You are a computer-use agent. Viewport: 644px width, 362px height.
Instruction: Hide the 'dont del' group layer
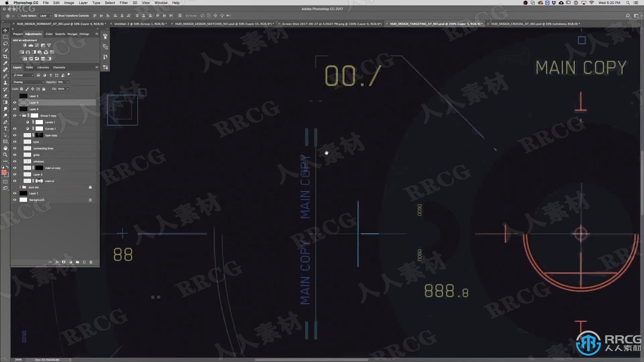point(15,187)
